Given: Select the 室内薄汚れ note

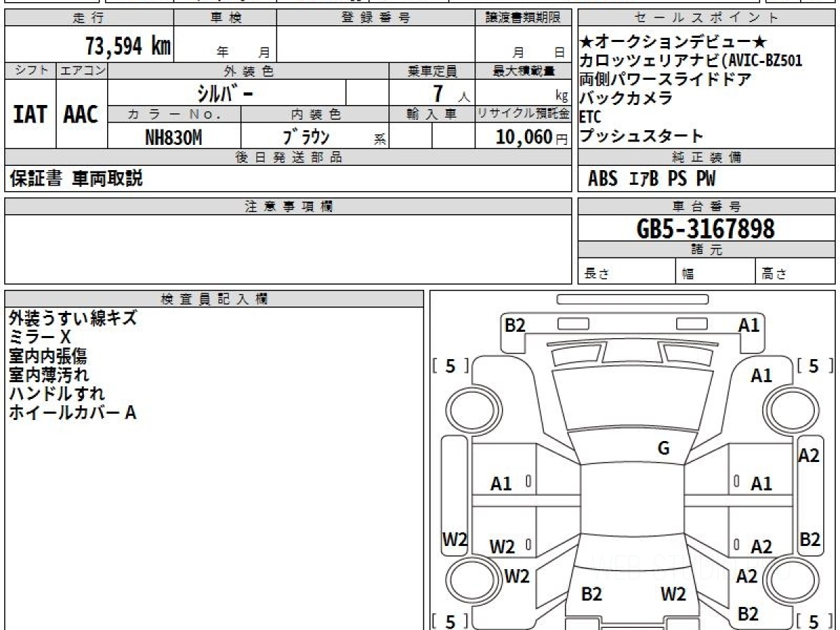Looking at the screenshot, I should [49, 375].
